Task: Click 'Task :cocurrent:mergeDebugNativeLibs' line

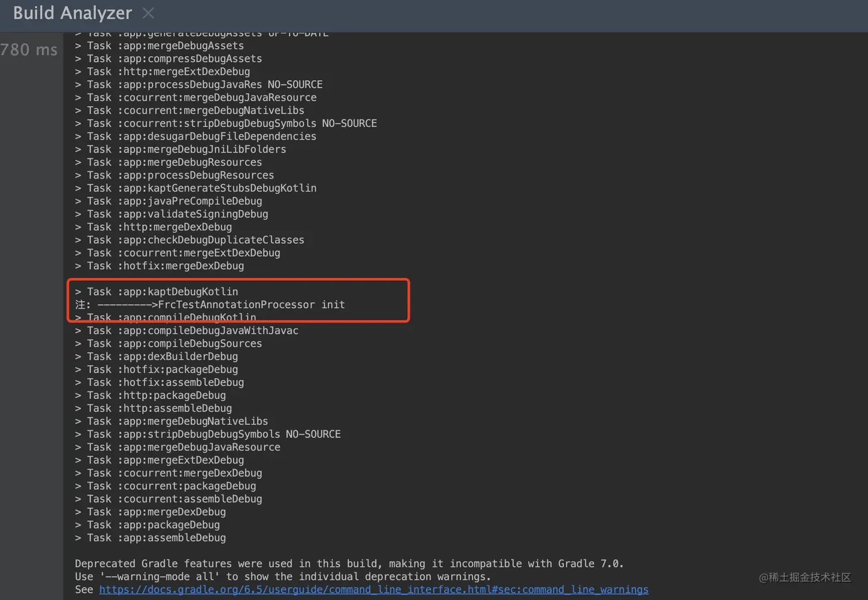Action: [189, 110]
